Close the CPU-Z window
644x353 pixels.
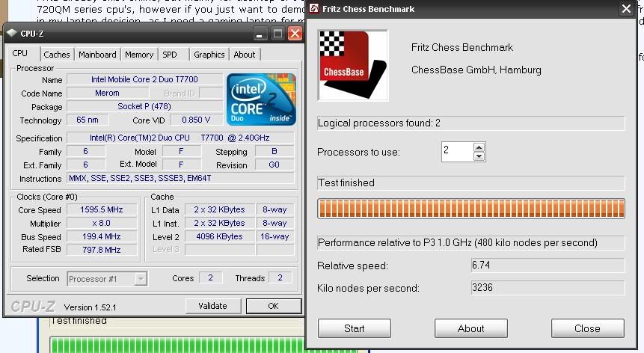295,34
